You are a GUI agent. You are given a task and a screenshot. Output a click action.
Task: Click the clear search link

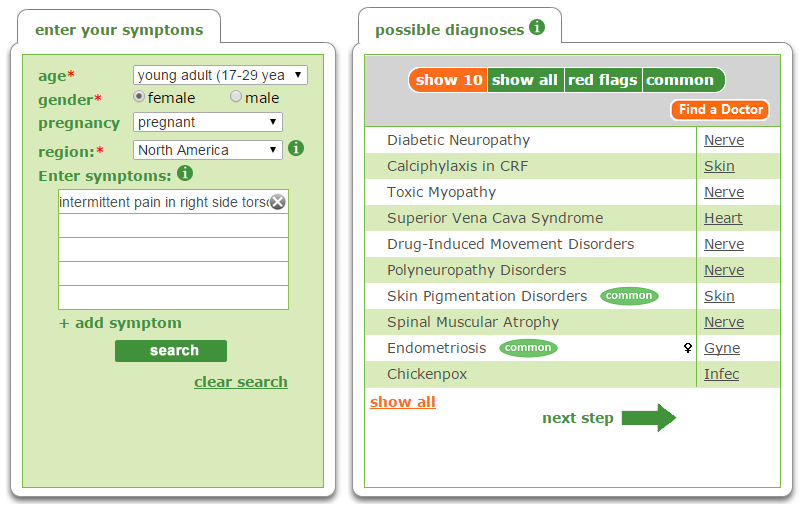click(x=240, y=382)
